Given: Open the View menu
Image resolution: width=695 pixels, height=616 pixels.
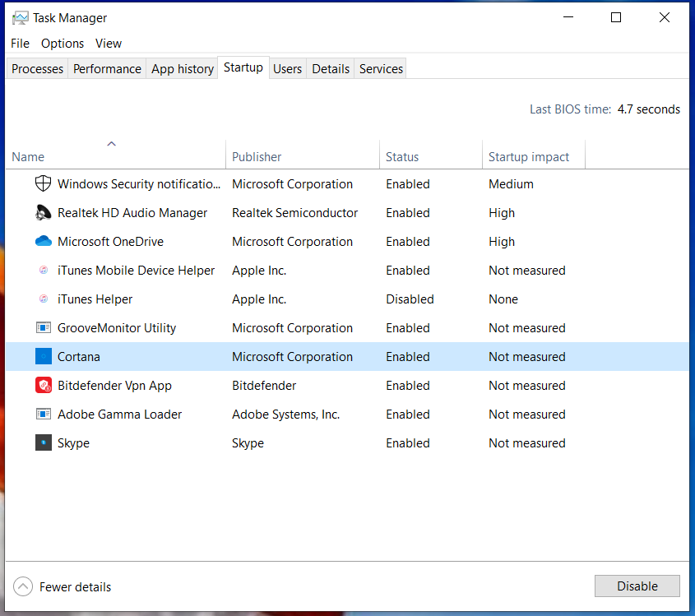Looking at the screenshot, I should 108,43.
